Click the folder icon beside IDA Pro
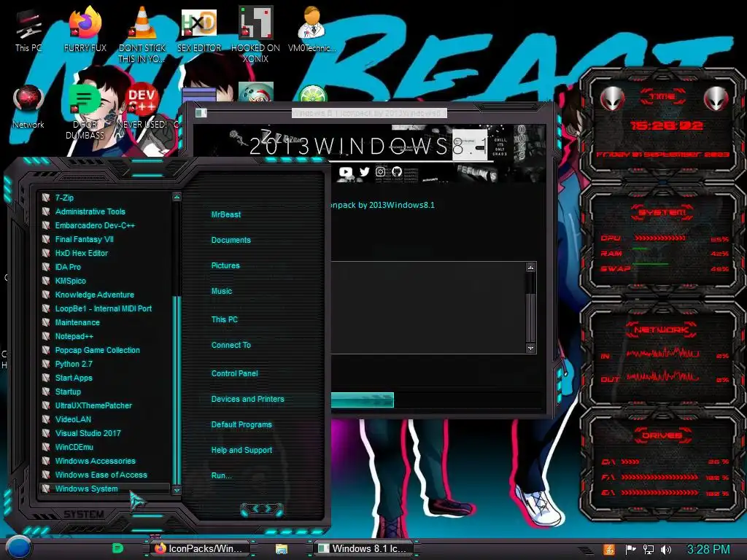The width and height of the screenshot is (747, 560). pyautogui.click(x=46, y=267)
